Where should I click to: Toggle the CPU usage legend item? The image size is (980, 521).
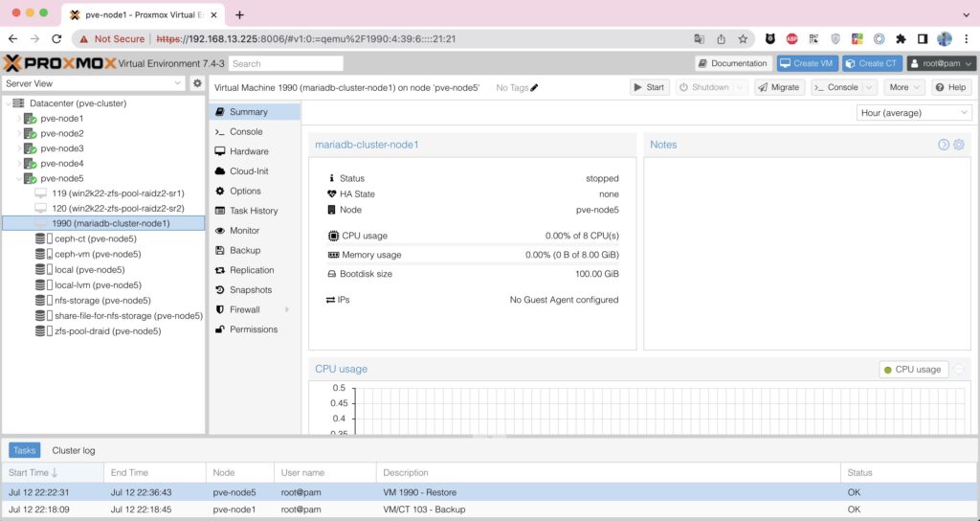pos(913,370)
